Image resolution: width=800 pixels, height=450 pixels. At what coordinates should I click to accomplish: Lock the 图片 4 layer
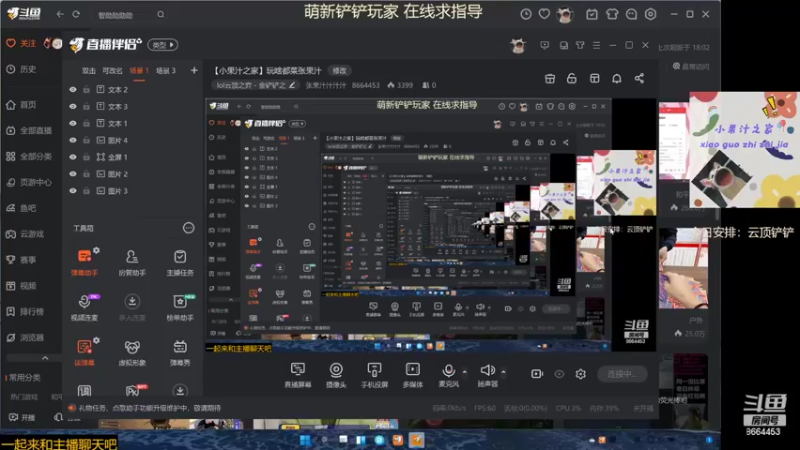(86, 140)
